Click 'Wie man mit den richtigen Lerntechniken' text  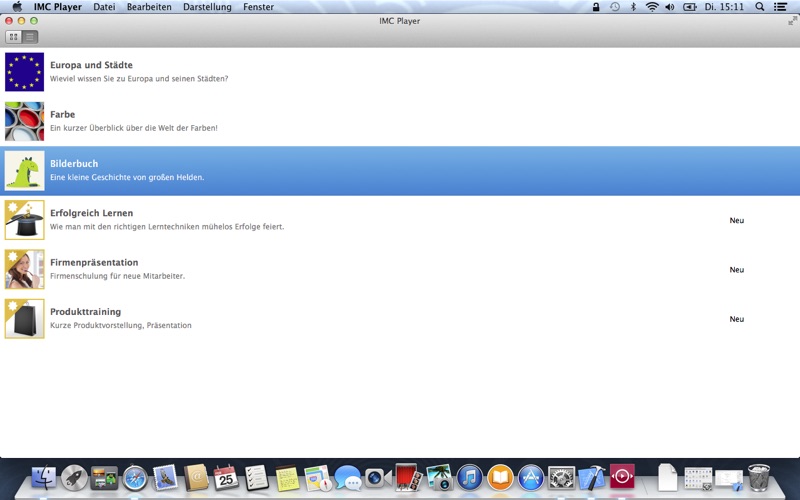coord(167,227)
